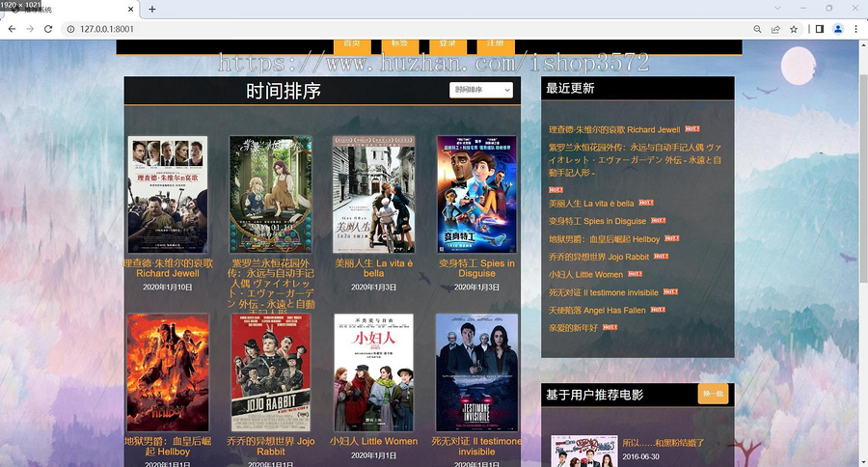Open the 小妇人 Little Women poster
The width and height of the screenshot is (868, 467).
[x=373, y=372]
